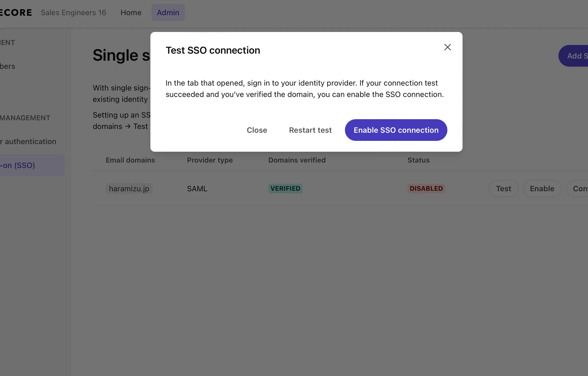Click the Email domains column header
Screen dimensions: 588x376
point(130,160)
